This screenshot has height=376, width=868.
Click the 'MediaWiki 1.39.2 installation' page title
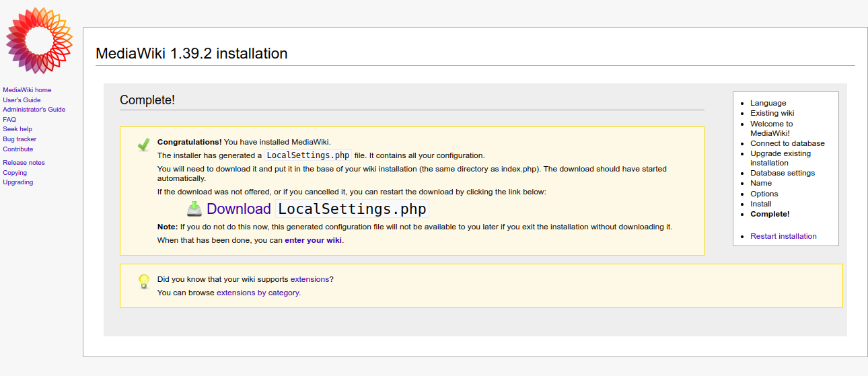click(x=192, y=54)
